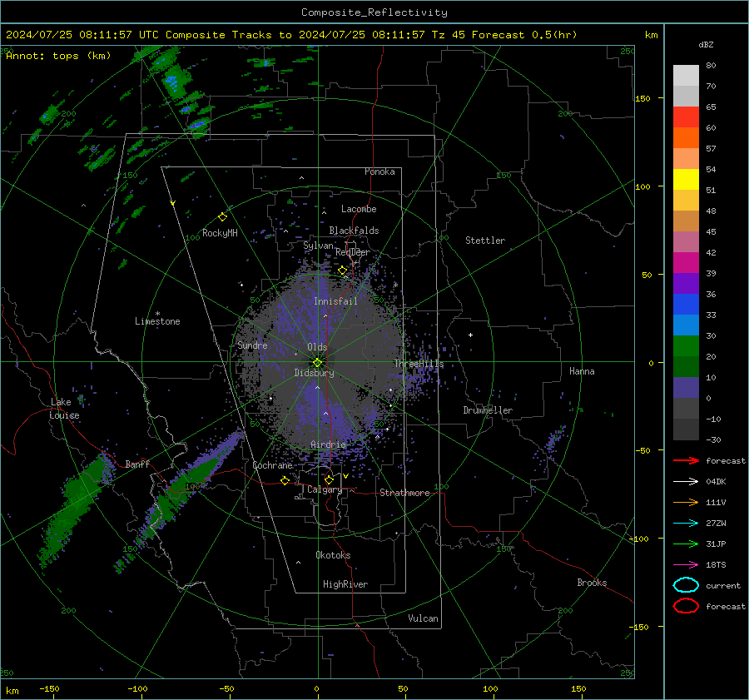749x700 pixels.
Task: Click the cyan current ellipse legend icon
Action: [x=686, y=585]
